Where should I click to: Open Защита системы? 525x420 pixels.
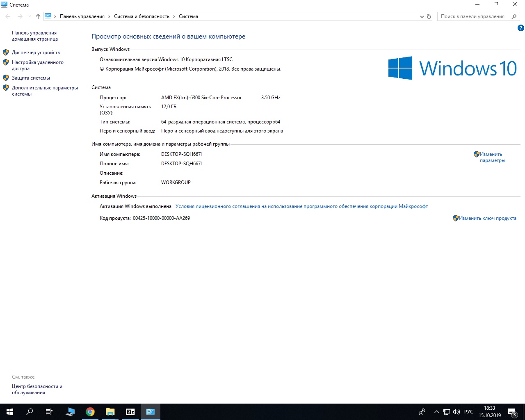pyautogui.click(x=31, y=78)
